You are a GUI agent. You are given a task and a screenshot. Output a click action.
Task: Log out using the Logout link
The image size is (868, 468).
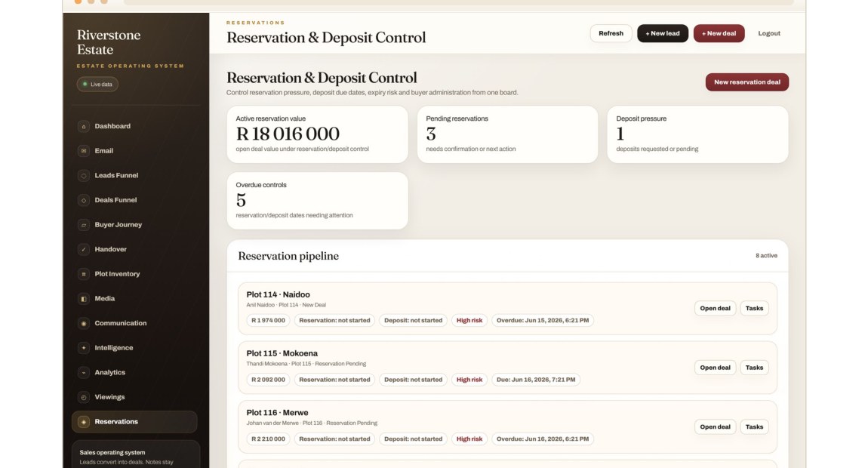coord(769,33)
